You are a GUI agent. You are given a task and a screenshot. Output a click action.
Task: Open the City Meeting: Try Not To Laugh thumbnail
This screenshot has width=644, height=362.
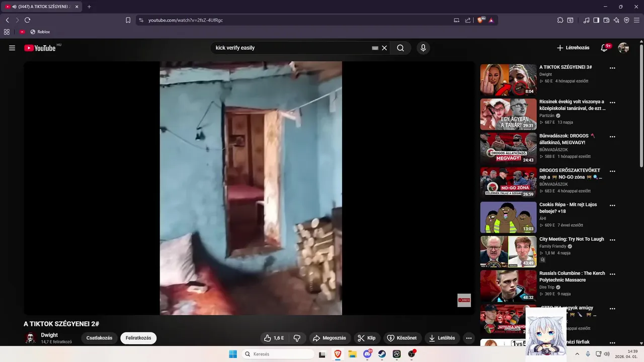(508, 252)
